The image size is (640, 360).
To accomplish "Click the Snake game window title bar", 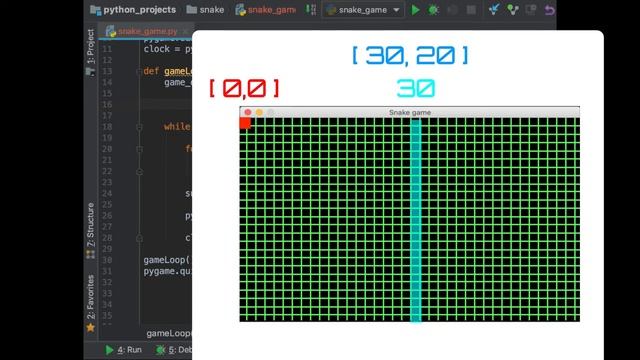I will click(x=410, y=112).
